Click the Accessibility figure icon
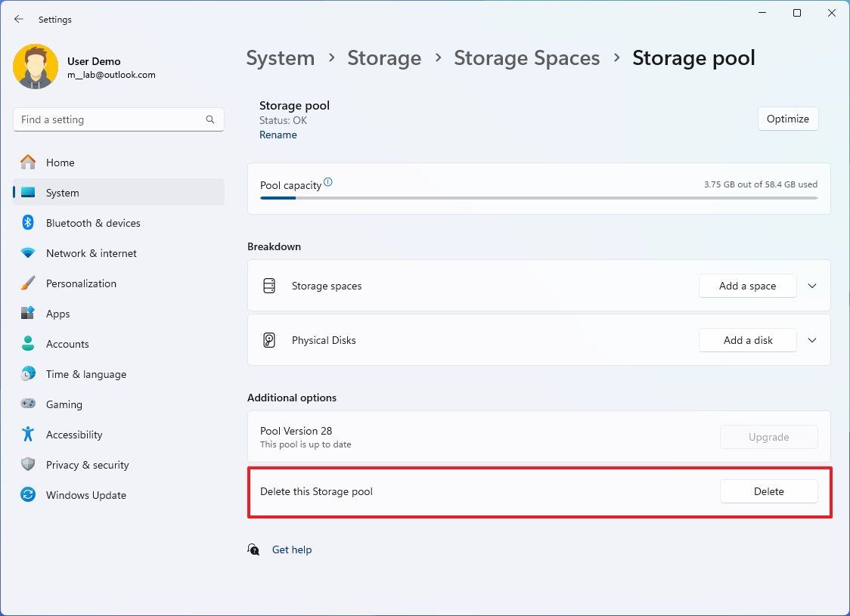The height and width of the screenshot is (616, 850). tap(28, 435)
